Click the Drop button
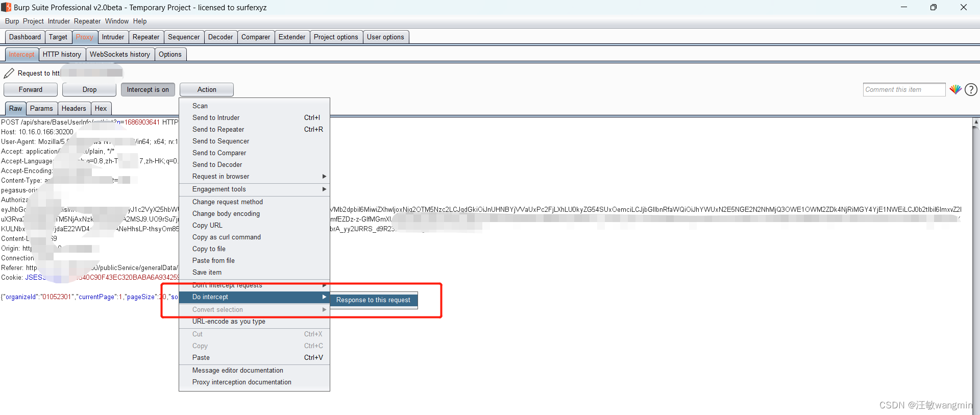Screen dimensions: 980x415 pyautogui.click(x=89, y=89)
